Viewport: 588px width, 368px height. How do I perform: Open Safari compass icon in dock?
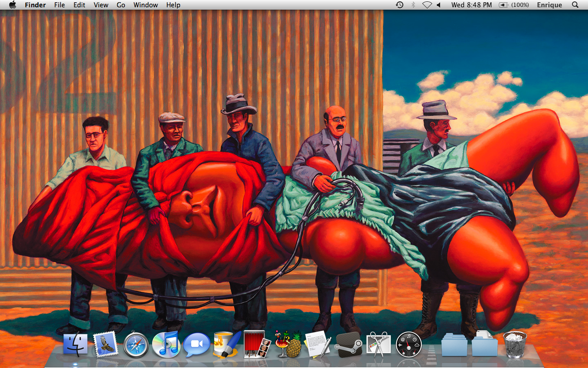136,345
